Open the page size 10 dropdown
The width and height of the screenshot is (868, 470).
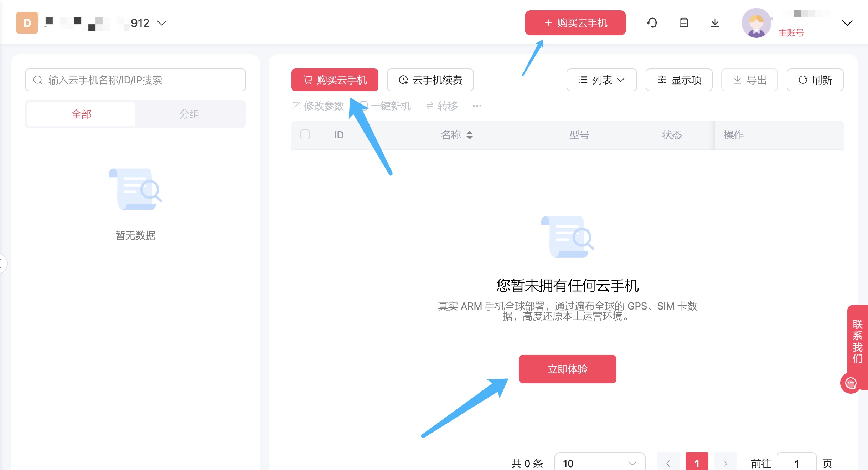[x=599, y=463]
